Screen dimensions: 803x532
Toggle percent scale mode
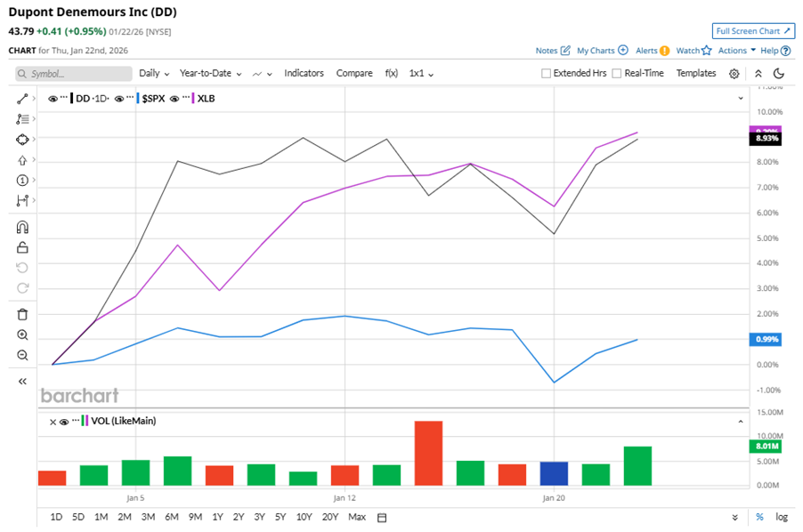pos(759,517)
